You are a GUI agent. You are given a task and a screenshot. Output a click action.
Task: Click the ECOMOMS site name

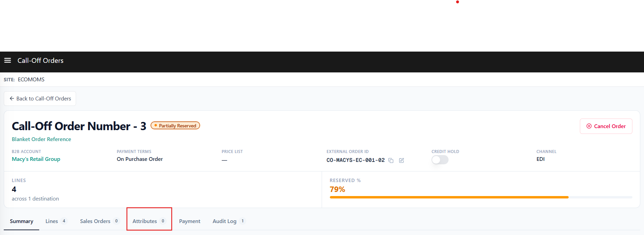pos(31,80)
